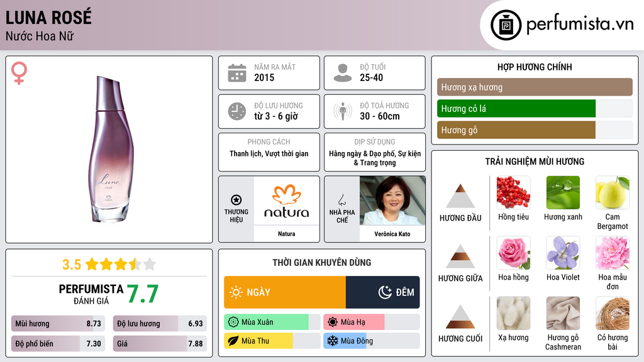Click the nose icon above Nhà pha chế
This screenshot has height=362, width=644.
click(341, 200)
